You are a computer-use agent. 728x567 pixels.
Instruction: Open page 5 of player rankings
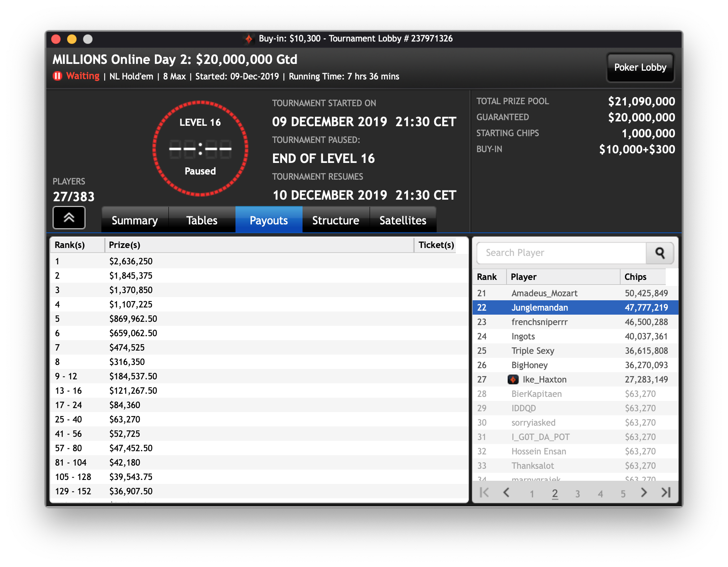(x=623, y=494)
